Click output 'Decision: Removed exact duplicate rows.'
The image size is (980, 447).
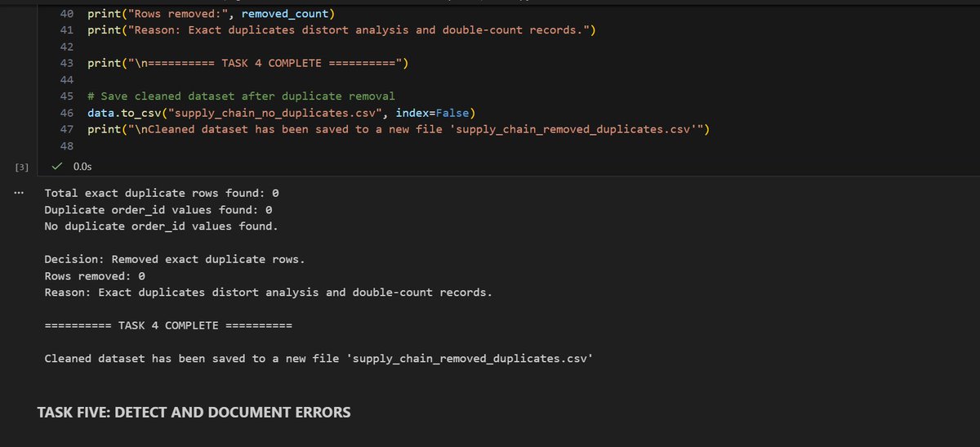coord(175,259)
